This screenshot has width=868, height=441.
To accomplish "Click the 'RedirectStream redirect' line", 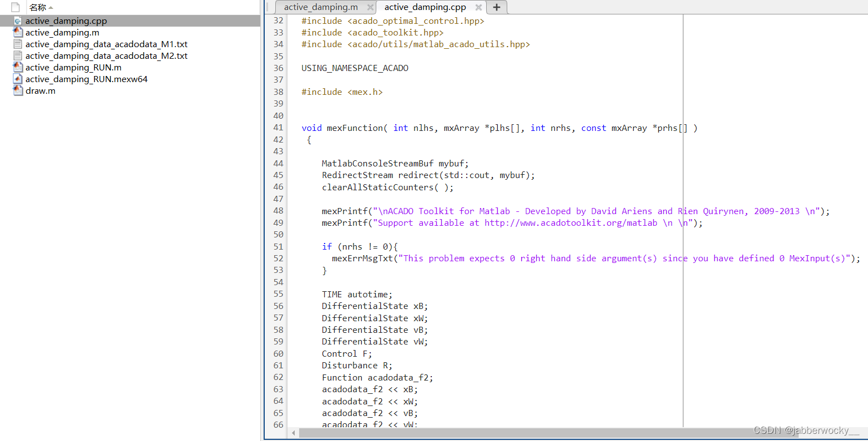I will 428,175.
